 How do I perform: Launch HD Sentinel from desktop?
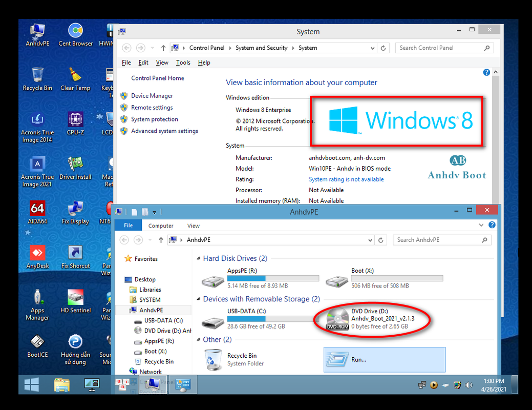(x=75, y=301)
